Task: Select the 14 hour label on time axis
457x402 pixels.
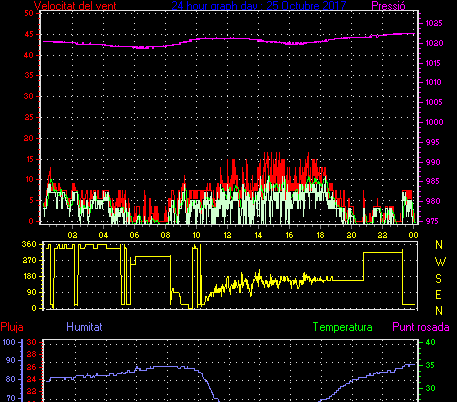Action: (258, 235)
